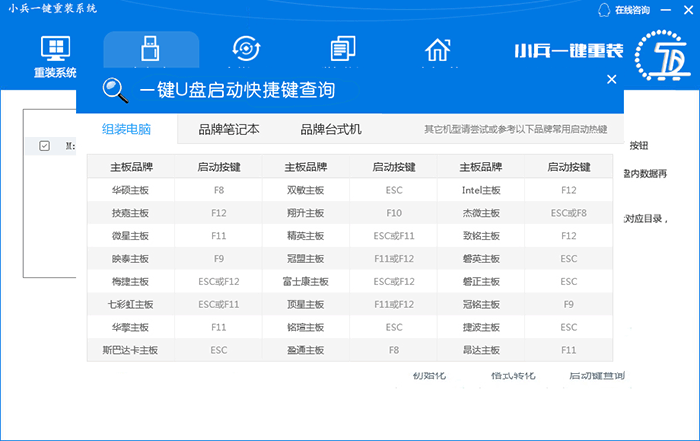The image size is (700, 441).
Task: Select the 华硕主板 row cell
Action: tap(130, 189)
